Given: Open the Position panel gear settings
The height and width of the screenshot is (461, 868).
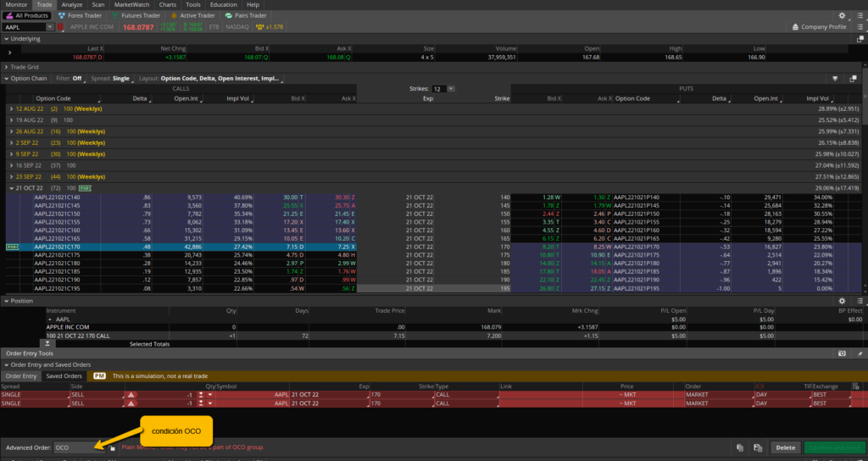Looking at the screenshot, I should click(x=842, y=300).
